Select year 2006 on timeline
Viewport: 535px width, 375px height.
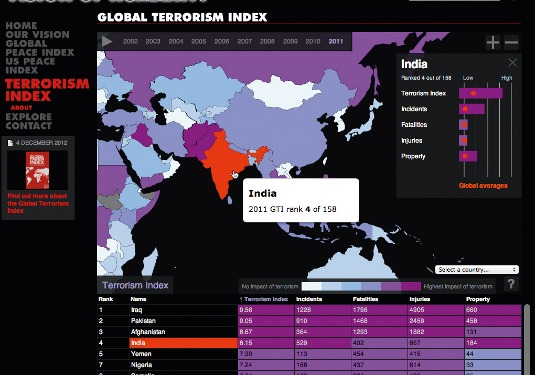pos(221,41)
